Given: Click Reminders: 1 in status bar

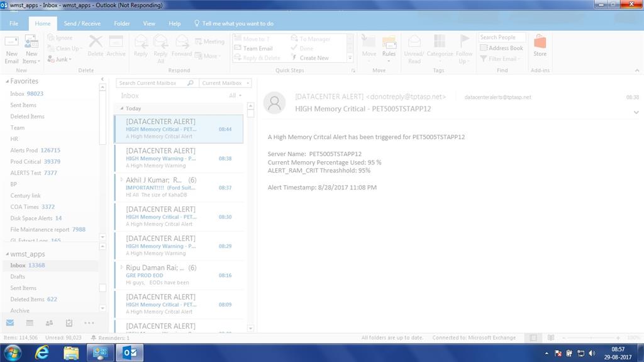Looking at the screenshot, I should [x=110, y=337].
